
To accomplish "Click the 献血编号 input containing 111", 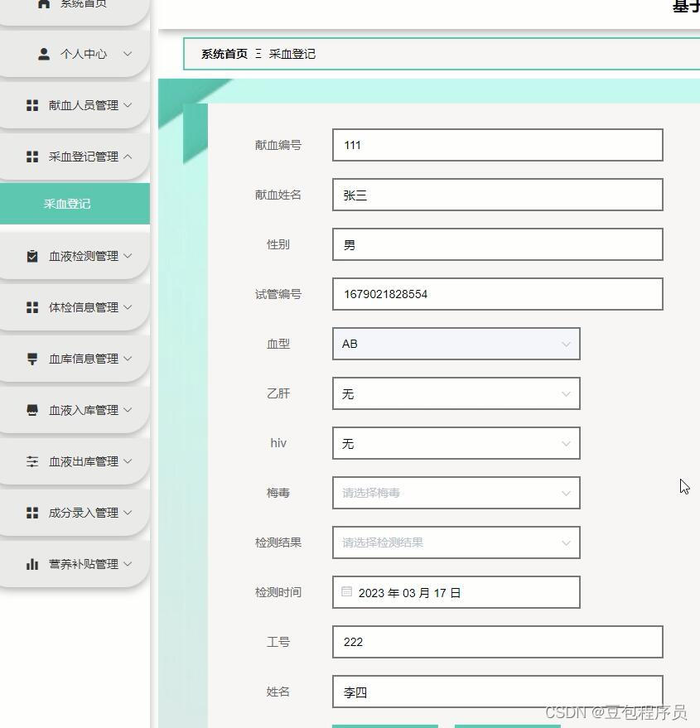I will click(x=496, y=144).
